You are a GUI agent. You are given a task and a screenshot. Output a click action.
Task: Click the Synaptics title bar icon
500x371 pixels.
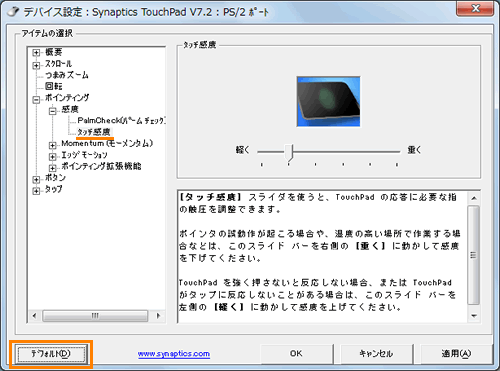pyautogui.click(x=14, y=11)
